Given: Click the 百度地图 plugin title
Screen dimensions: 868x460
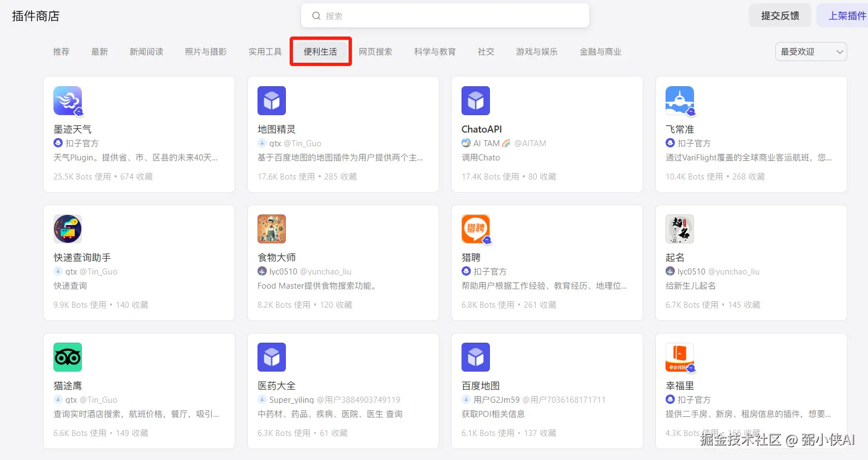Looking at the screenshot, I should click(x=481, y=386).
